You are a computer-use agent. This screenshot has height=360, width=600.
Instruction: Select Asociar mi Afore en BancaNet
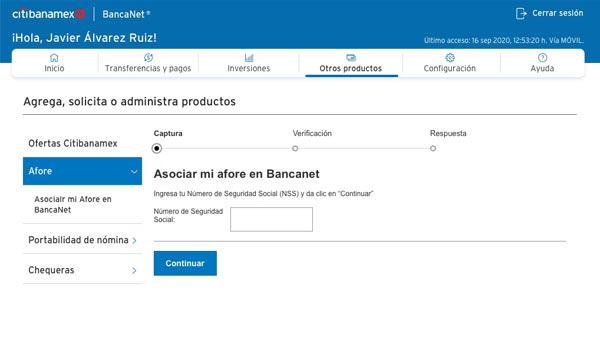click(x=73, y=204)
